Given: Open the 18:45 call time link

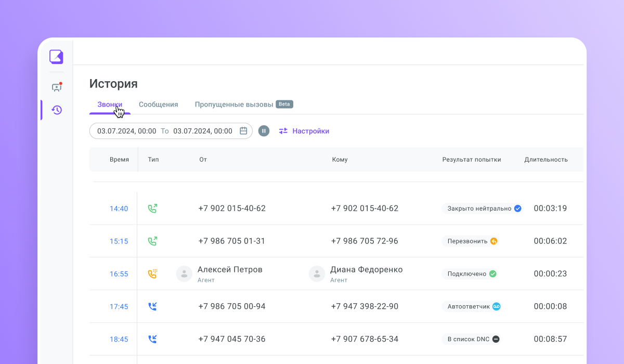Looking at the screenshot, I should [119, 339].
